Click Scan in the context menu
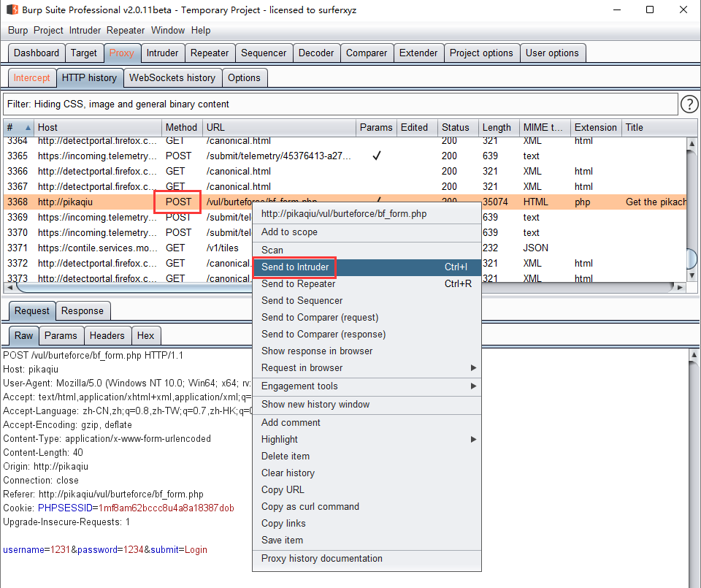Viewport: 701px width, 588px height. pyautogui.click(x=367, y=250)
